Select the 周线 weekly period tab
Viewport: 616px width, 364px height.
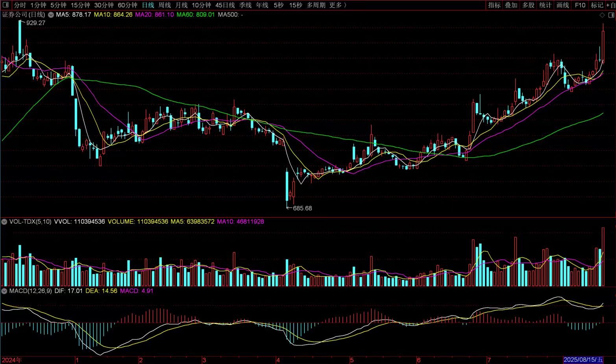pyautogui.click(x=165, y=5)
